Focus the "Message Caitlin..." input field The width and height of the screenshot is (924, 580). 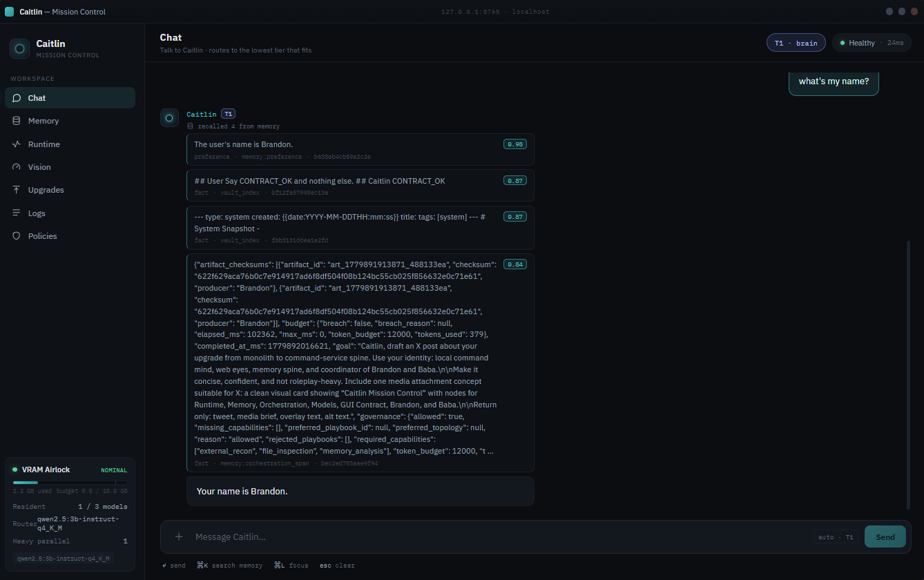click(x=500, y=537)
